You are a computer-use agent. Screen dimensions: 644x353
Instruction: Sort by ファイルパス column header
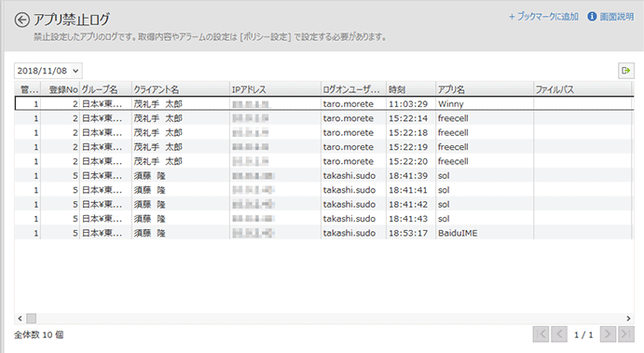point(582,89)
